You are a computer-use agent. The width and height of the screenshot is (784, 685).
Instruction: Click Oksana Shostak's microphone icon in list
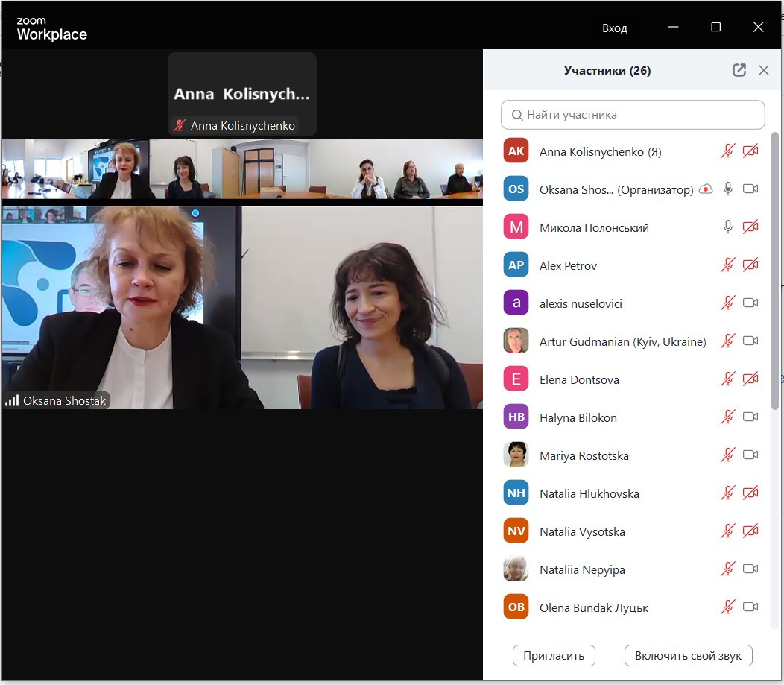click(x=728, y=189)
